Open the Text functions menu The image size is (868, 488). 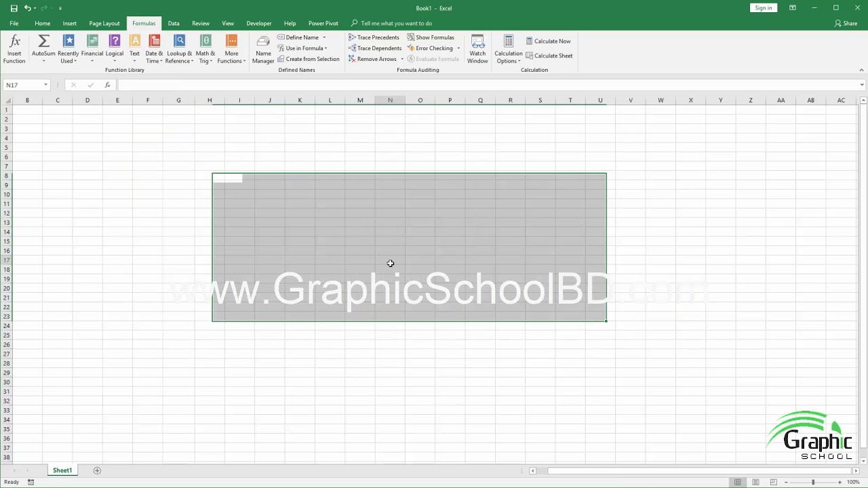click(x=134, y=49)
